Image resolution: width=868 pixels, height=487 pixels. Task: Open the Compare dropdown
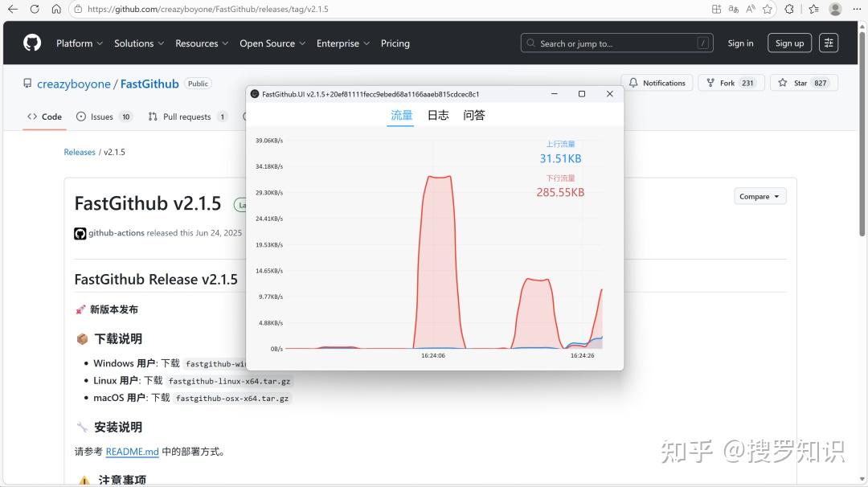pyautogui.click(x=760, y=196)
